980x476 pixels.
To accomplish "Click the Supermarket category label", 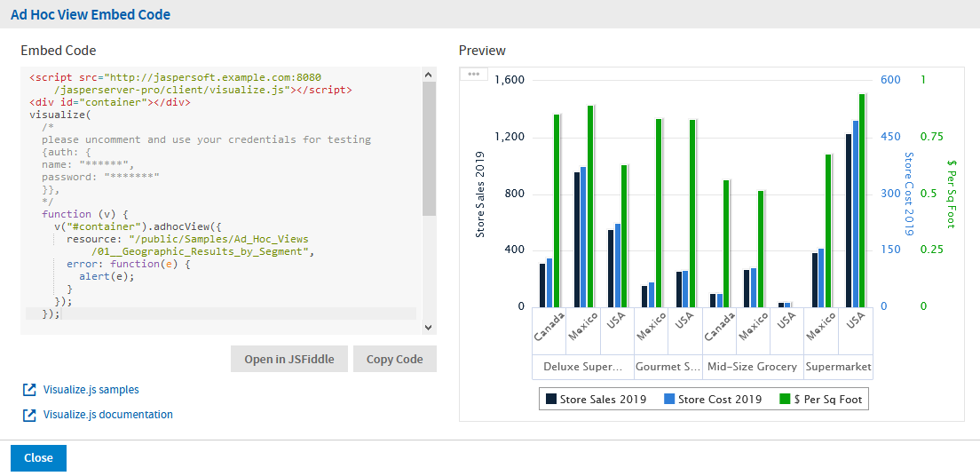I will click(838, 367).
